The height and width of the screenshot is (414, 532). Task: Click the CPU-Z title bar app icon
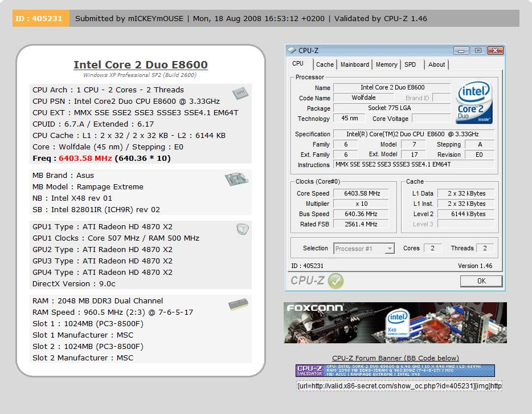292,50
